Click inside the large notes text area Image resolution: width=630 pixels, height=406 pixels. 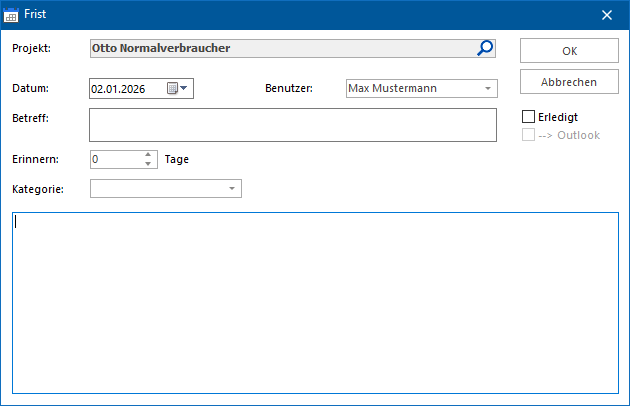tap(315, 303)
